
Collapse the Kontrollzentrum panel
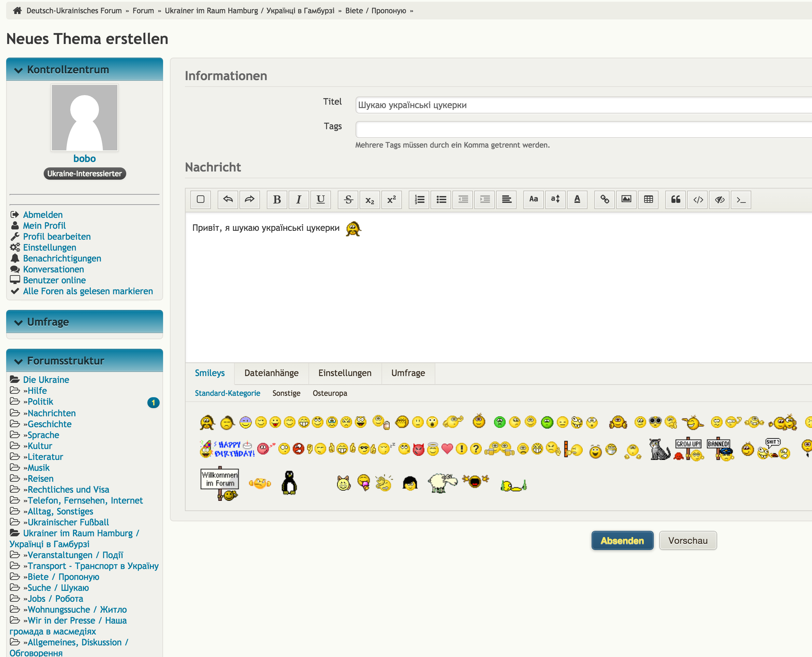tap(18, 70)
